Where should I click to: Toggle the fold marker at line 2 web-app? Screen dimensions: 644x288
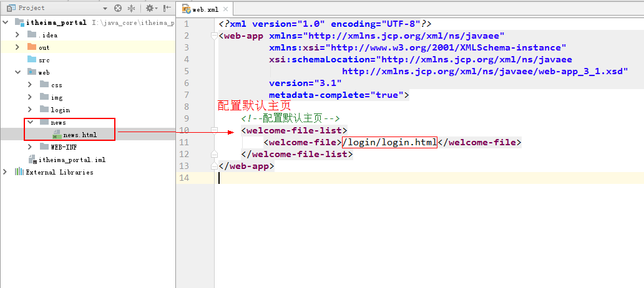coord(213,36)
